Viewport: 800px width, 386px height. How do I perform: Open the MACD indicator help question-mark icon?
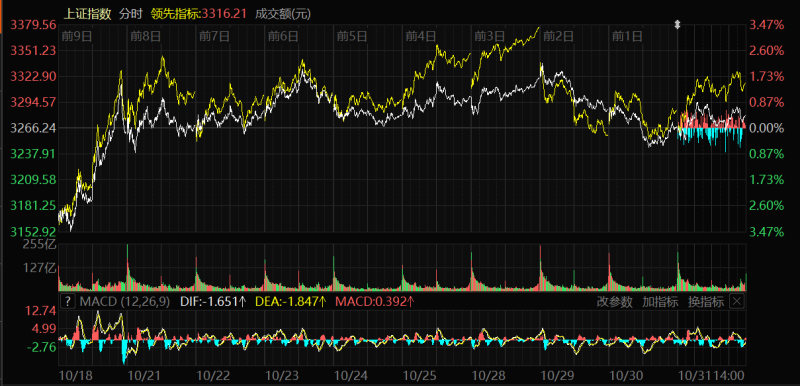point(68,301)
